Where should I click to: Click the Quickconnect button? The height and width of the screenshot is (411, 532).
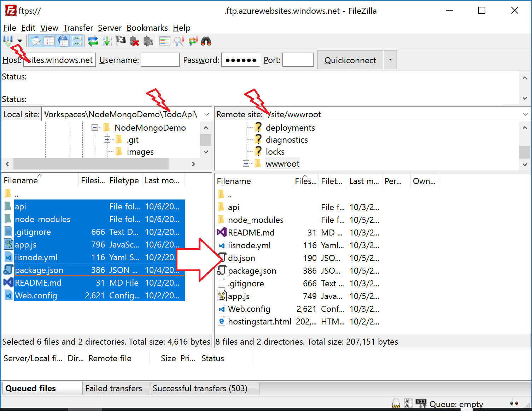click(x=350, y=60)
